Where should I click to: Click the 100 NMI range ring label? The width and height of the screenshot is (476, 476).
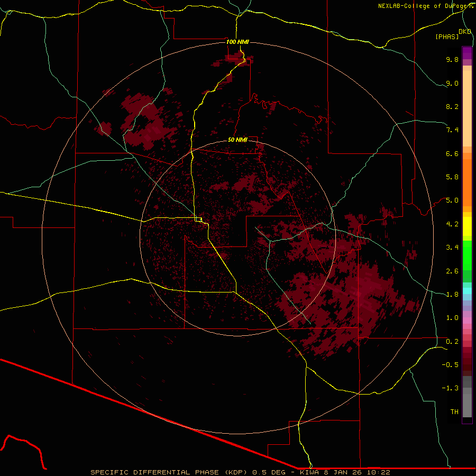[x=237, y=42]
